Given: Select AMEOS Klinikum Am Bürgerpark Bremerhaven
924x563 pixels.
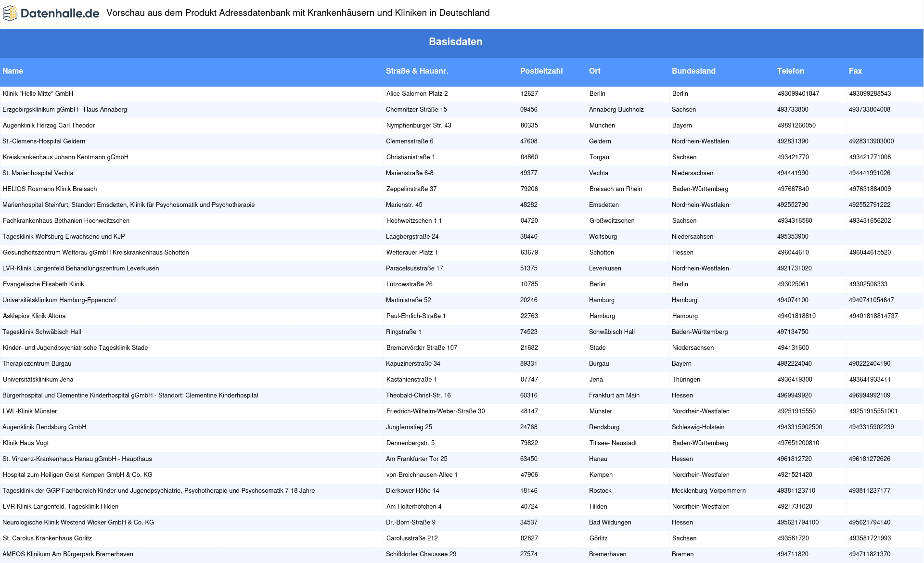Looking at the screenshot, I should 68,554.
